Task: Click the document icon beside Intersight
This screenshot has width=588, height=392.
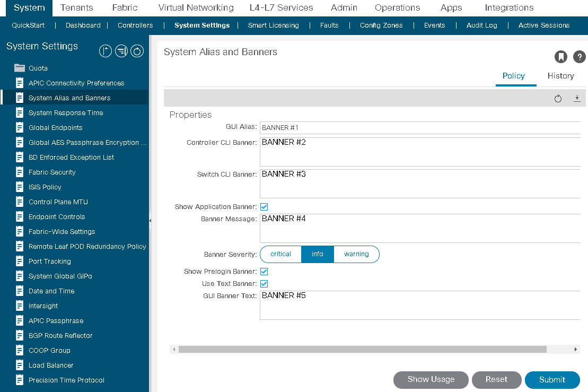Action: click(20, 306)
